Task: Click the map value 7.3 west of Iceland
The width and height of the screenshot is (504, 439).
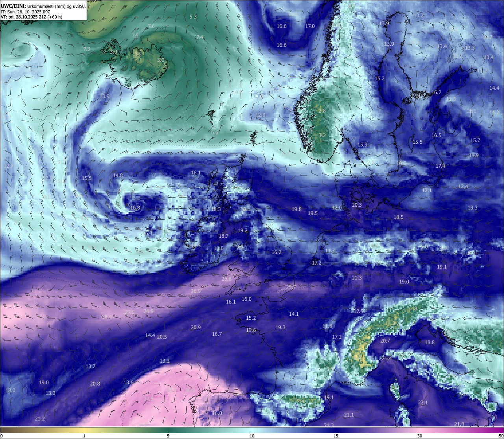Action: [x=87, y=49]
